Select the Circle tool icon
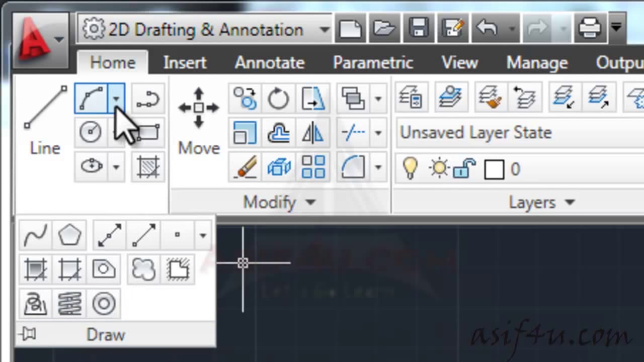The image size is (644, 362). click(91, 132)
